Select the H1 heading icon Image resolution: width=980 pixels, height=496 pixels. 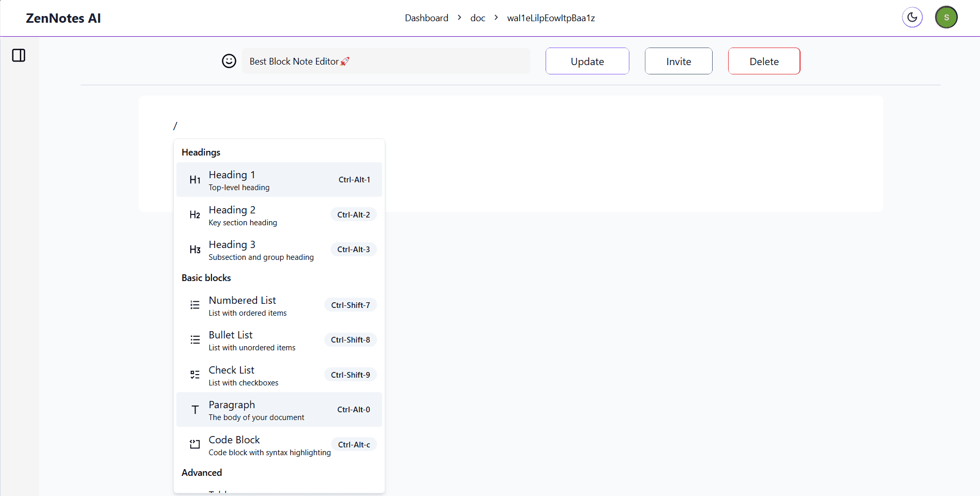pyautogui.click(x=195, y=180)
